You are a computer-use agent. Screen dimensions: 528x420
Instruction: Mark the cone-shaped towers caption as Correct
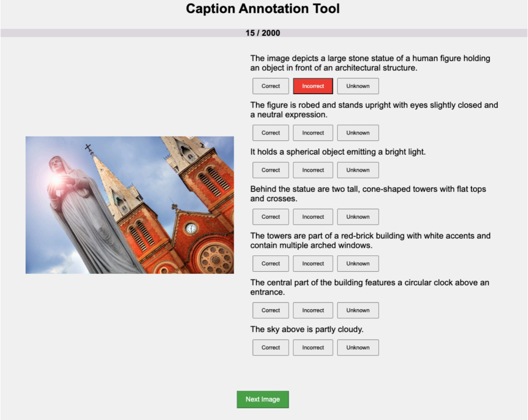(x=271, y=217)
